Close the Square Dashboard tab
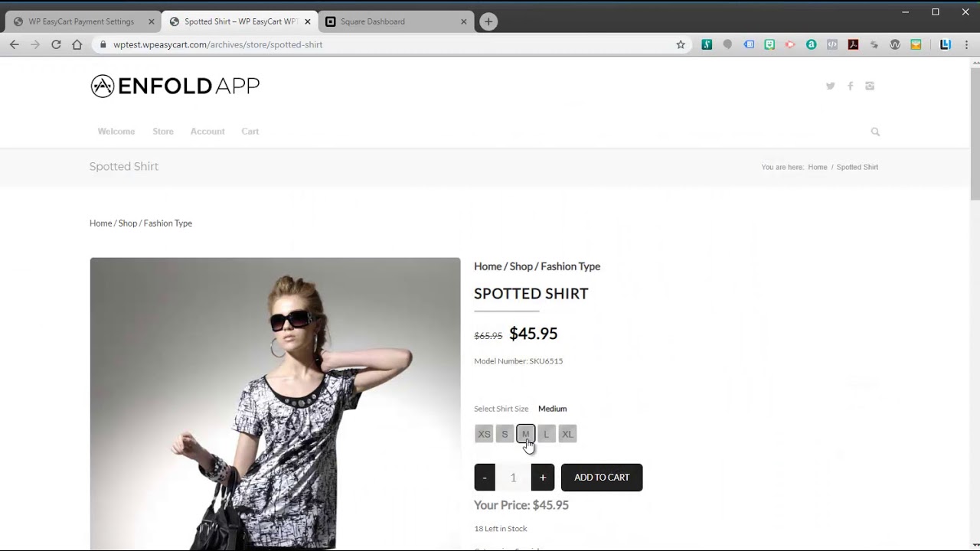 click(463, 21)
